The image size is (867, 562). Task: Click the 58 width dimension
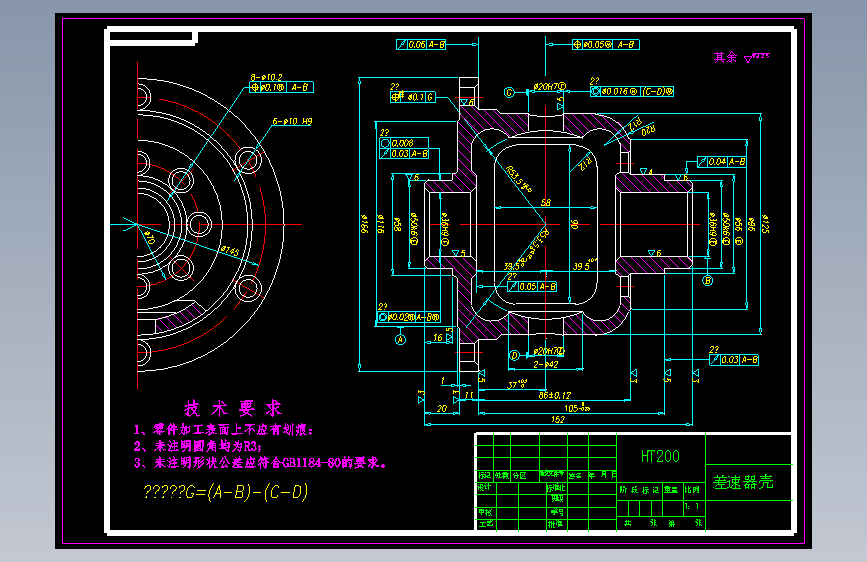(546, 203)
